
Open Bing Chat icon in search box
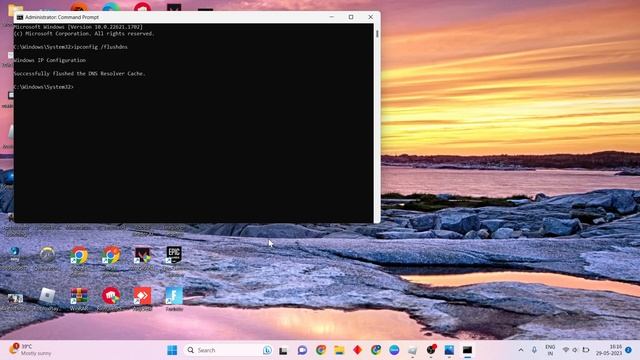point(267,350)
